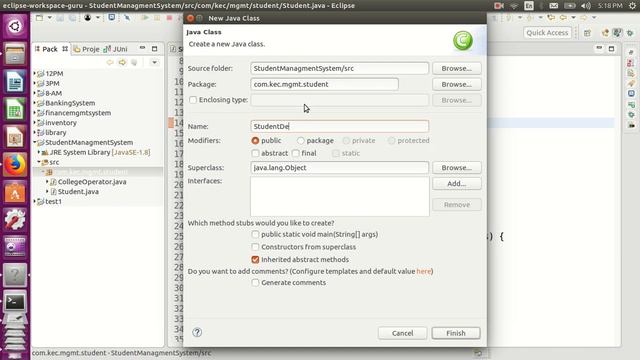Minimize the Eclipse editor area

click(x=599, y=48)
